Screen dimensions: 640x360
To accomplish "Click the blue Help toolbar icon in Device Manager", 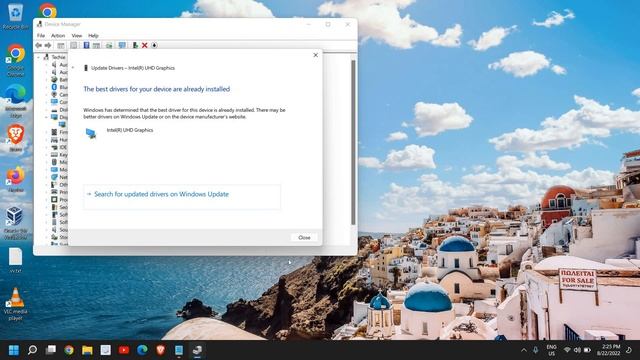I will [x=86, y=45].
